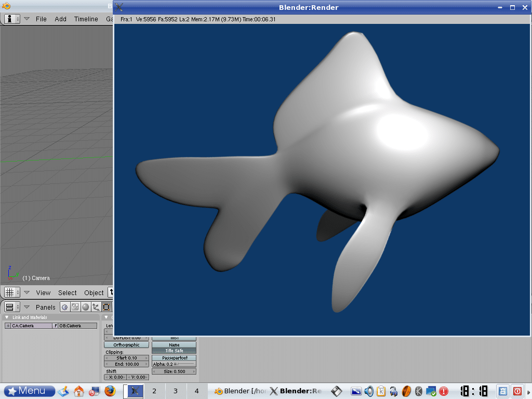The width and height of the screenshot is (532, 399).
Task: Launch Firefox from the taskbar
Action: click(110, 391)
